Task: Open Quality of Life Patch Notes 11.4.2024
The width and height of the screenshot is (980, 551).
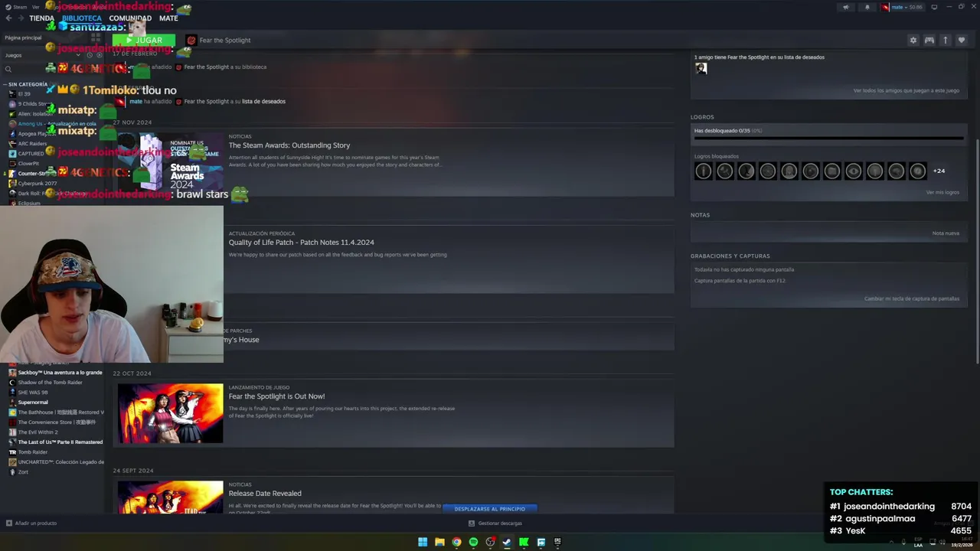Action: click(301, 243)
